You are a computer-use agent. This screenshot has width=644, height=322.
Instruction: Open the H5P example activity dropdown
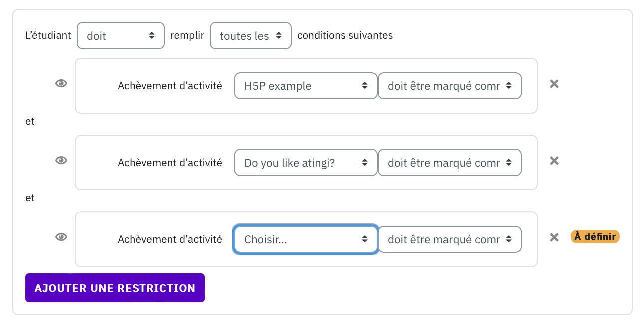click(x=306, y=86)
